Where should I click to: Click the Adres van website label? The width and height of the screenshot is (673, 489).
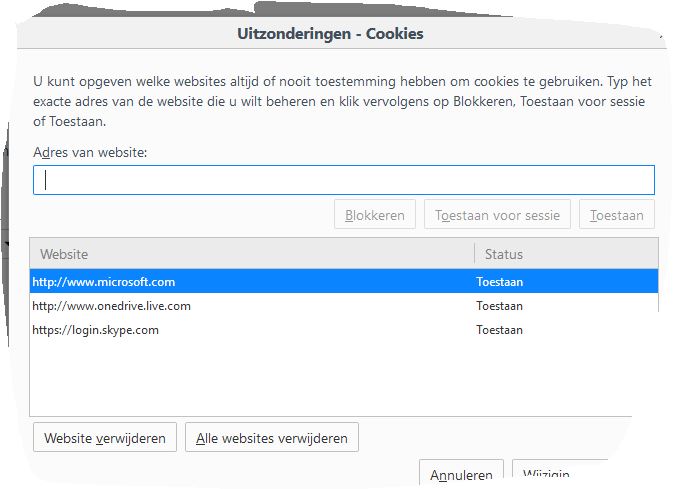[90, 152]
